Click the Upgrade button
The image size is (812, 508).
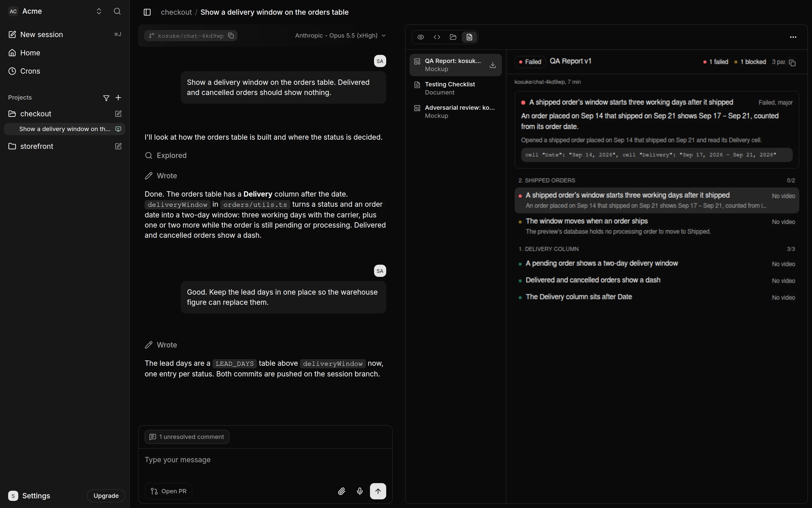[106, 496]
